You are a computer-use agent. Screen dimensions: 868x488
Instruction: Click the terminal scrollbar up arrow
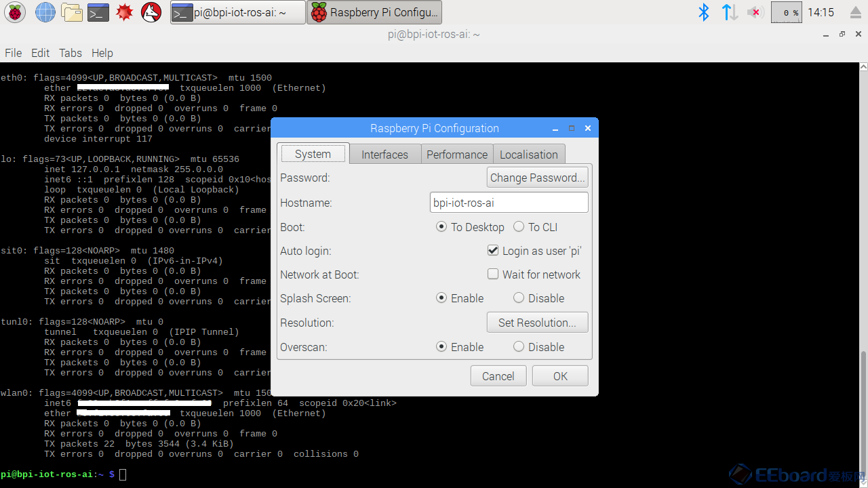[863, 67]
